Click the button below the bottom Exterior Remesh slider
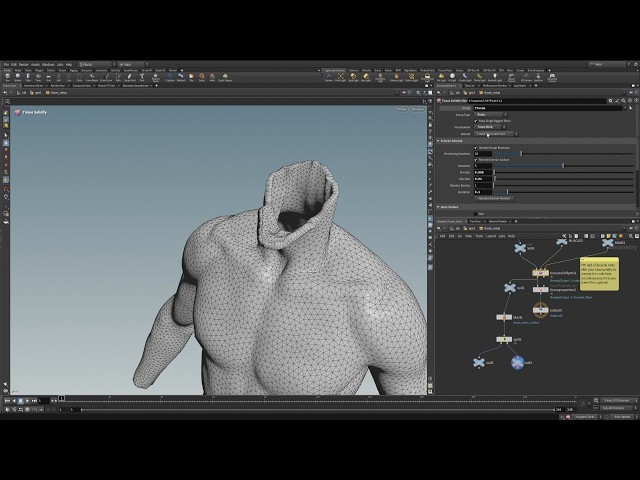 pyautogui.click(x=494, y=198)
